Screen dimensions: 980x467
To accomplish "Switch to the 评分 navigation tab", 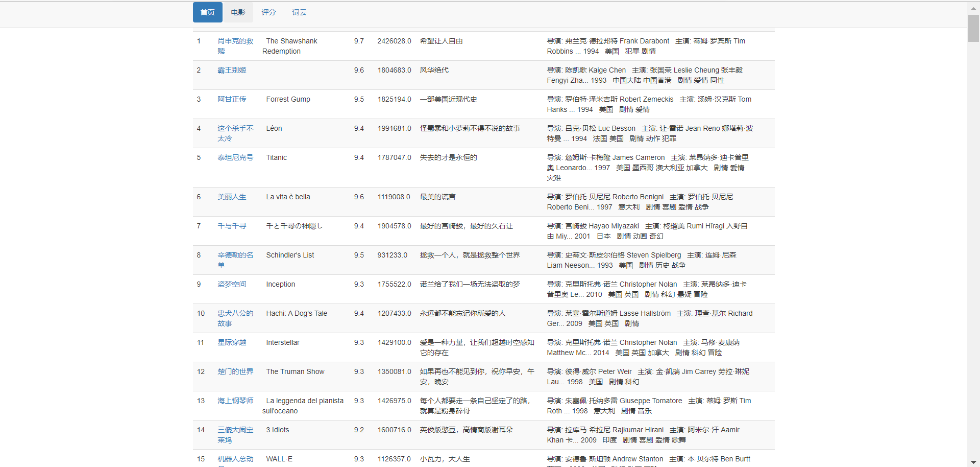I will click(x=268, y=12).
